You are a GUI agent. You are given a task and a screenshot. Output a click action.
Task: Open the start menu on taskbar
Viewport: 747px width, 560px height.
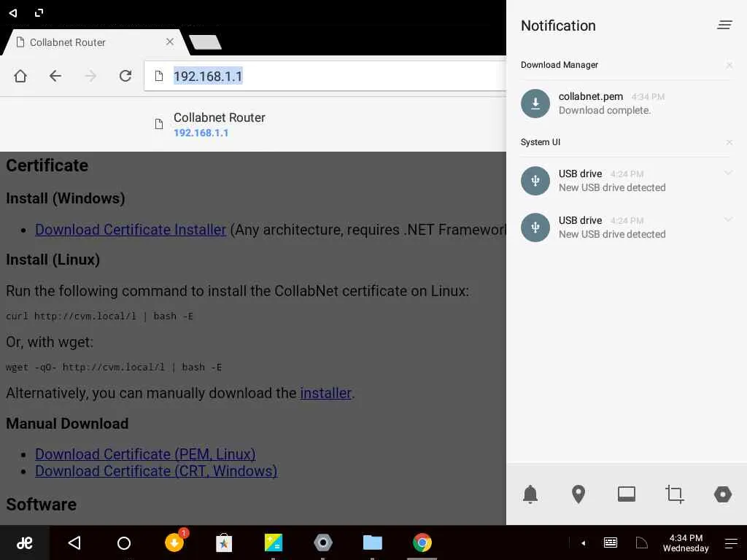coord(24,542)
